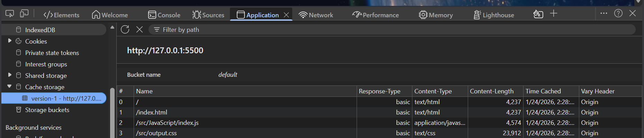
Task: Select Shared storage item
Action: (46, 75)
